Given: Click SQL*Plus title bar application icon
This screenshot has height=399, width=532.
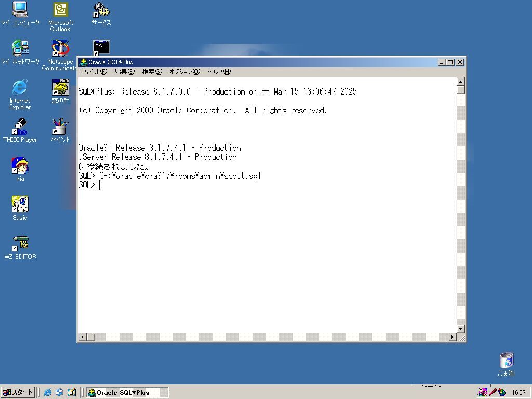Looking at the screenshot, I should (83, 62).
